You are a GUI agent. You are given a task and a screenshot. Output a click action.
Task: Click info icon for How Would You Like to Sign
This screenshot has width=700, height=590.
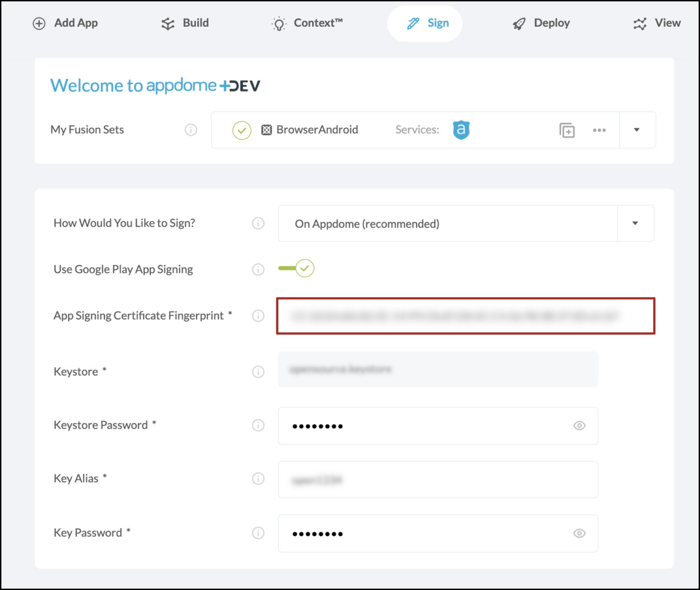point(258,223)
